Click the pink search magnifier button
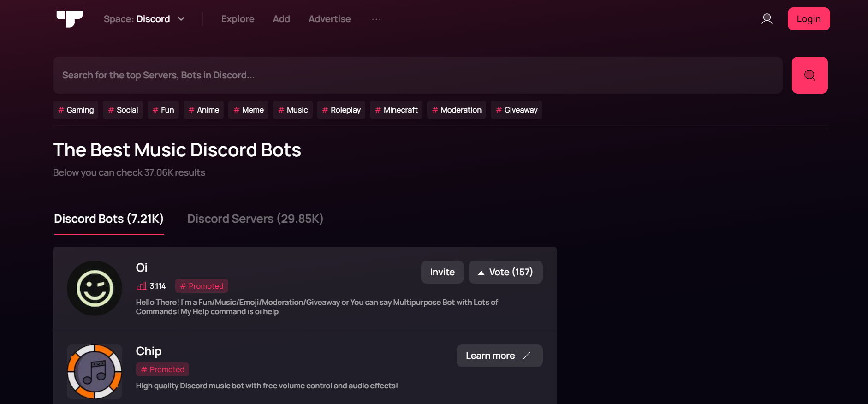The image size is (868, 404). (810, 75)
